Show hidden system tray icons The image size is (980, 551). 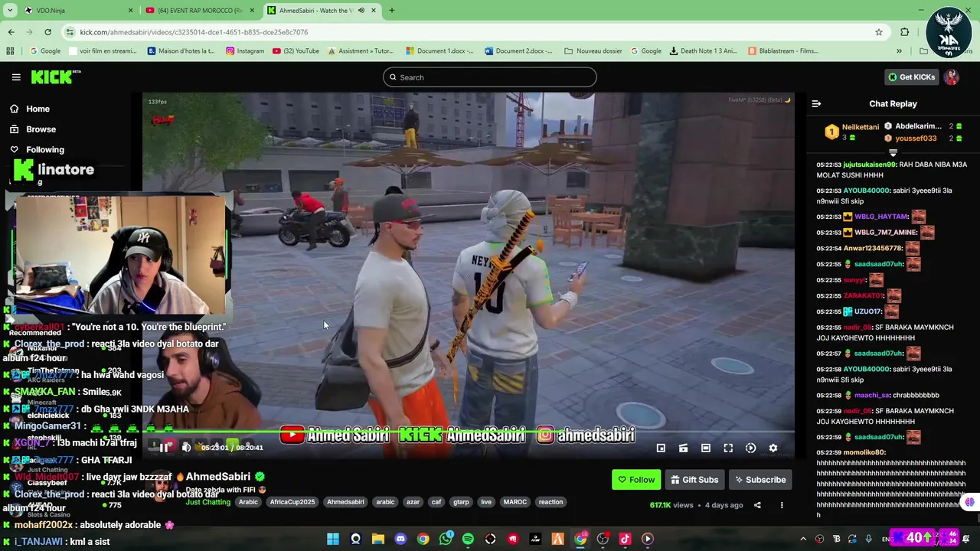pos(803,539)
